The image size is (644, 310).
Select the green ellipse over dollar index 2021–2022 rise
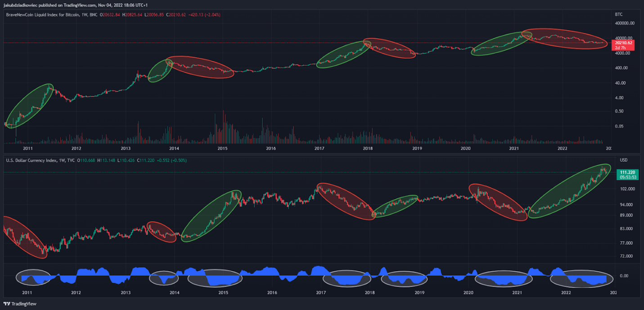[569, 191]
